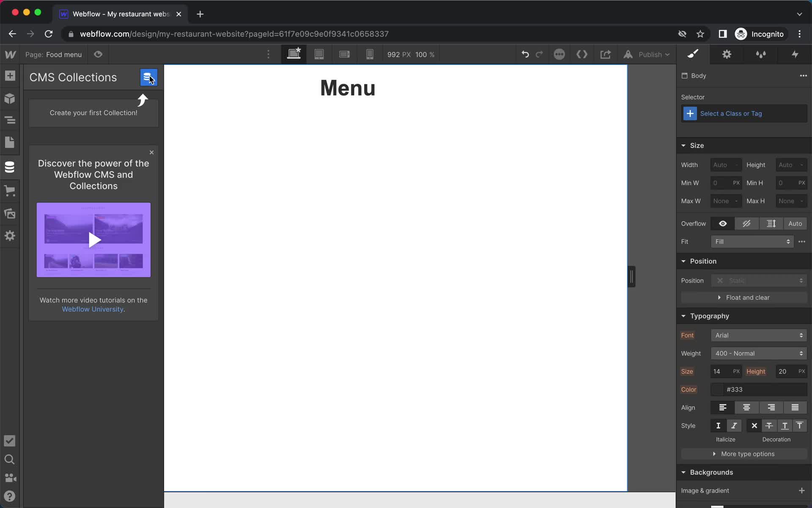Select the mobile portrait breakpoint
Image resolution: width=812 pixels, height=508 pixels.
pyautogui.click(x=370, y=54)
